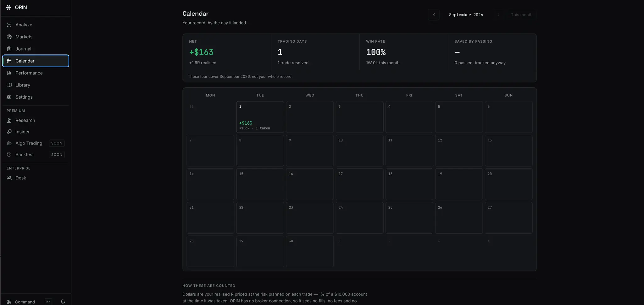This screenshot has height=305, width=644.
Task: Click the +$163 net value
Action: 201,52
